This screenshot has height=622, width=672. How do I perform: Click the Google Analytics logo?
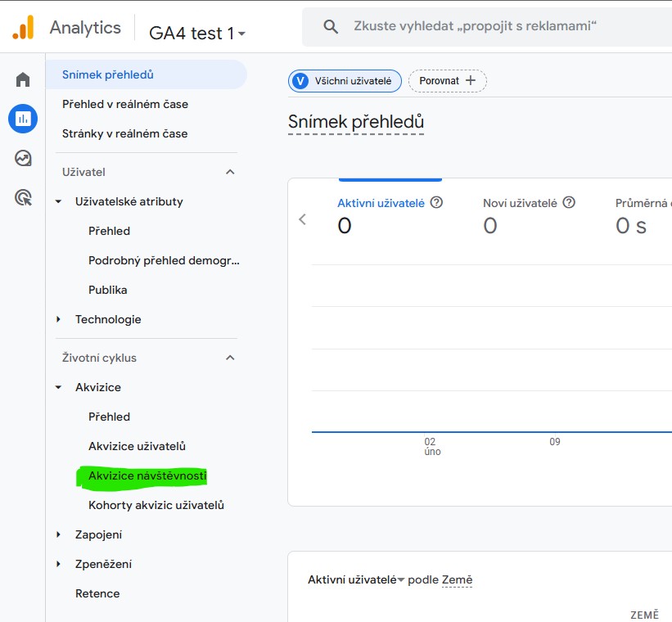coord(23,28)
